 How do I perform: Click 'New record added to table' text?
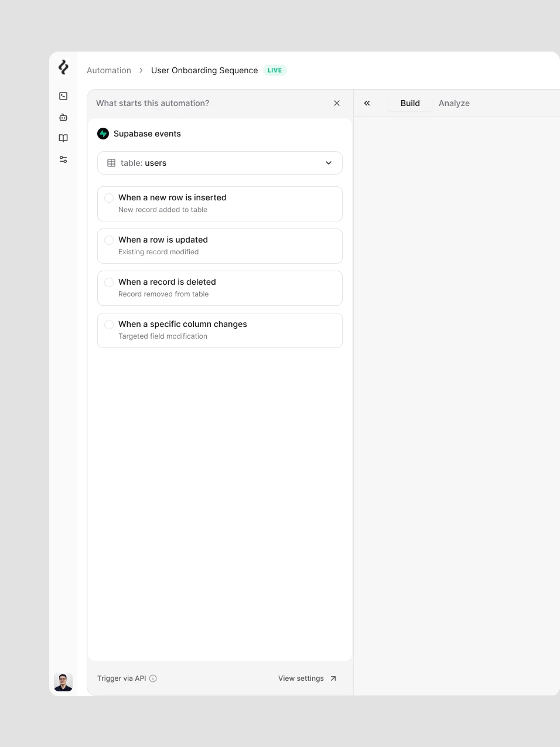pyautogui.click(x=163, y=210)
